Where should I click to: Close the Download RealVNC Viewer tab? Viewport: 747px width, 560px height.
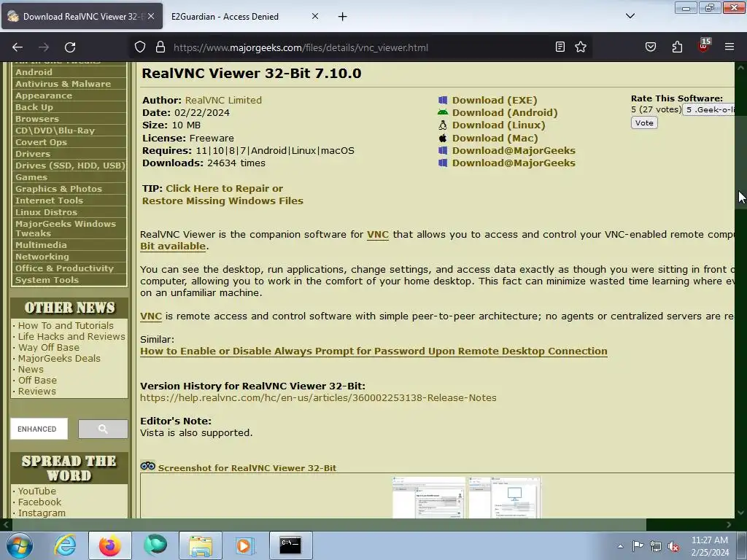coord(151,16)
